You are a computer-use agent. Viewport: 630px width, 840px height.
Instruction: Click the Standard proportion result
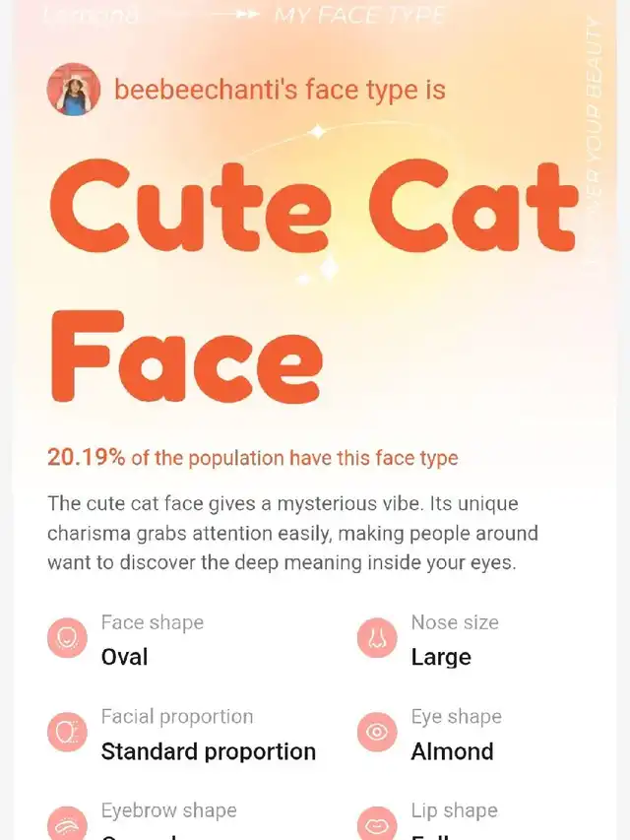209,751
